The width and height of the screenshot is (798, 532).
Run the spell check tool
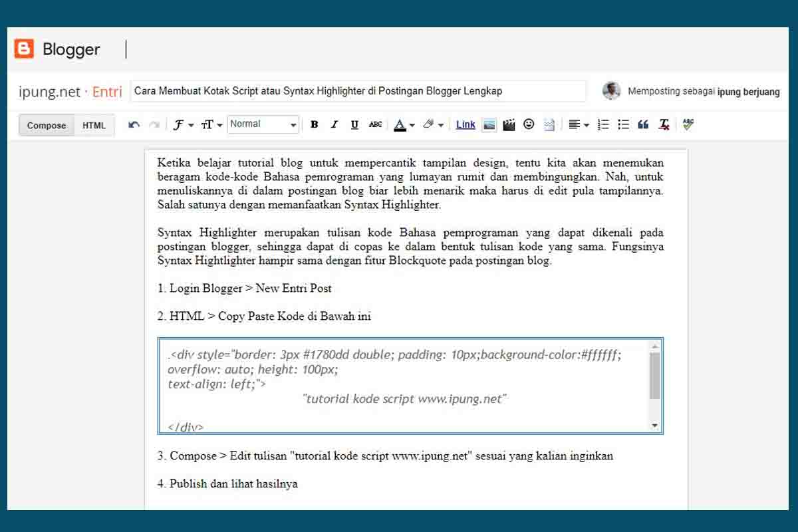click(688, 124)
